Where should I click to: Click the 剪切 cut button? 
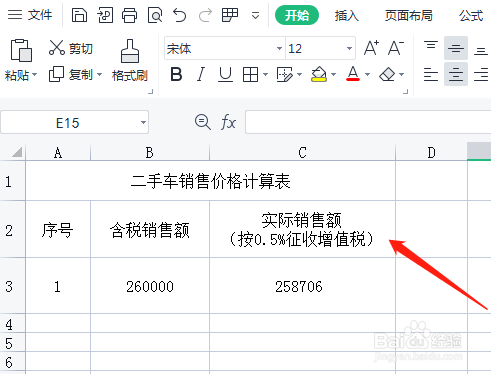click(71, 48)
